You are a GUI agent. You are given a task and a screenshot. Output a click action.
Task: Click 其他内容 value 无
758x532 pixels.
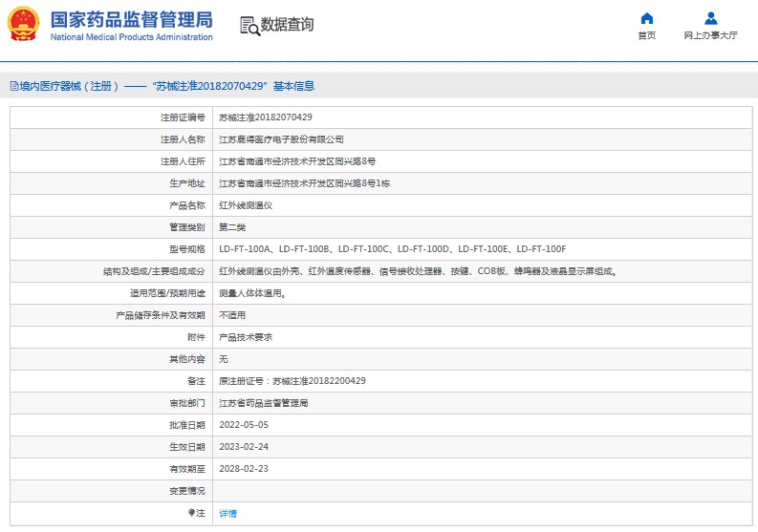pyautogui.click(x=224, y=359)
